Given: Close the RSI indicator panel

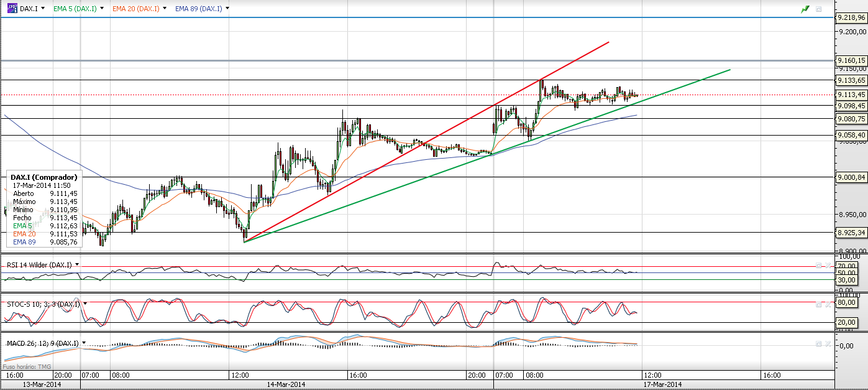Looking at the screenshot, I should pos(828,265).
